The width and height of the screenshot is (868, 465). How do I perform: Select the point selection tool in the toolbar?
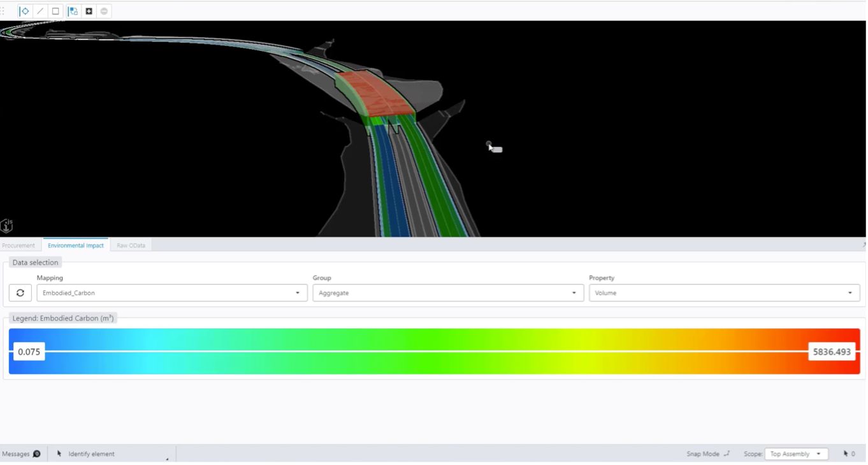[24, 10]
